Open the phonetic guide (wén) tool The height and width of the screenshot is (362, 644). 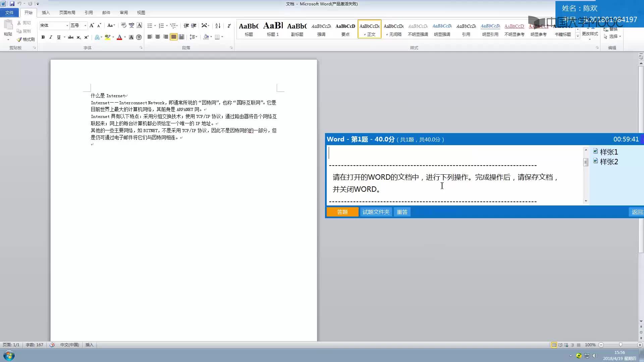pos(131,25)
